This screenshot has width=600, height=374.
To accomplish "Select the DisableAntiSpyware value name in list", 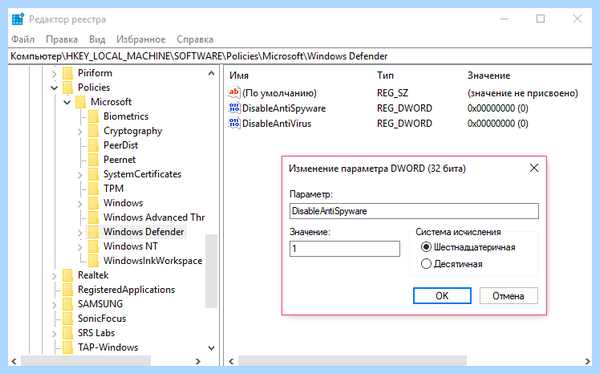I will coord(284,108).
